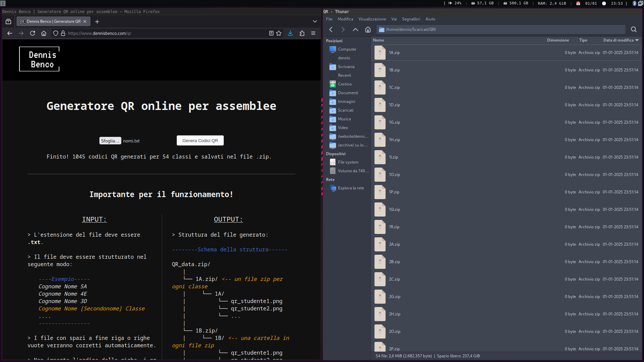List all Firefox tabs dropdown

(315, 21)
